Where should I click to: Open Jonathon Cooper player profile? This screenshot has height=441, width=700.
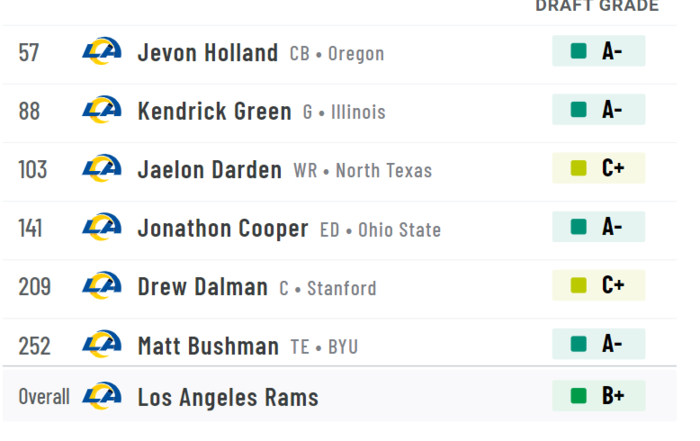(x=222, y=229)
